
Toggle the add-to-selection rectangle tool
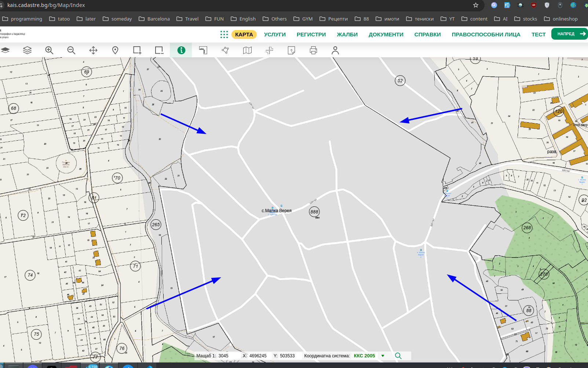pyautogui.click(x=137, y=50)
